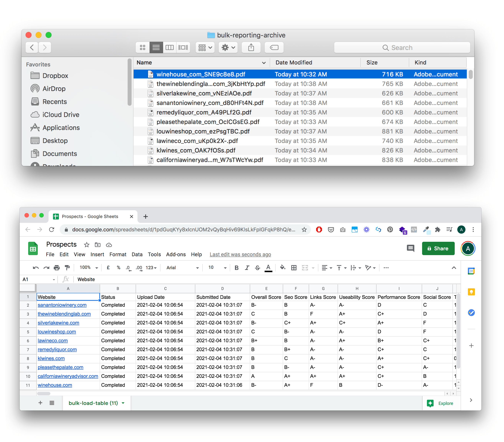The image size is (504, 442).
Task: Click the green Share button
Action: click(x=438, y=248)
